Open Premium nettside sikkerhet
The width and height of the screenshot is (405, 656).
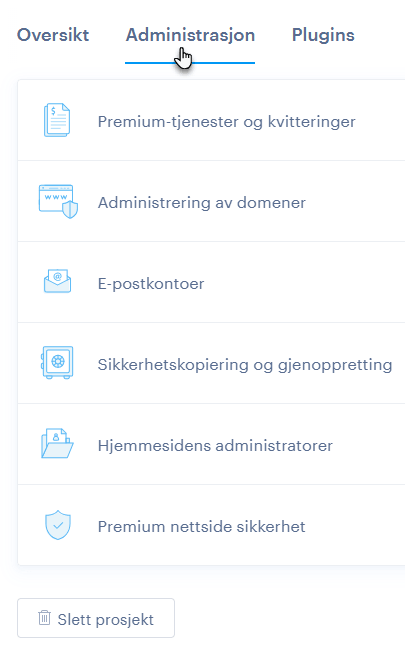coord(211,525)
